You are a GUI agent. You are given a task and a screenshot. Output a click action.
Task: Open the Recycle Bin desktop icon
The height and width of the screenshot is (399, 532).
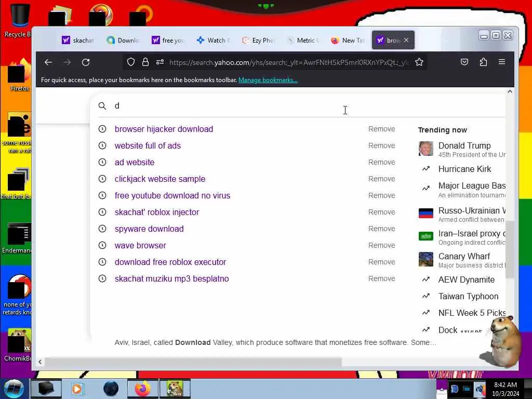[x=19, y=20]
